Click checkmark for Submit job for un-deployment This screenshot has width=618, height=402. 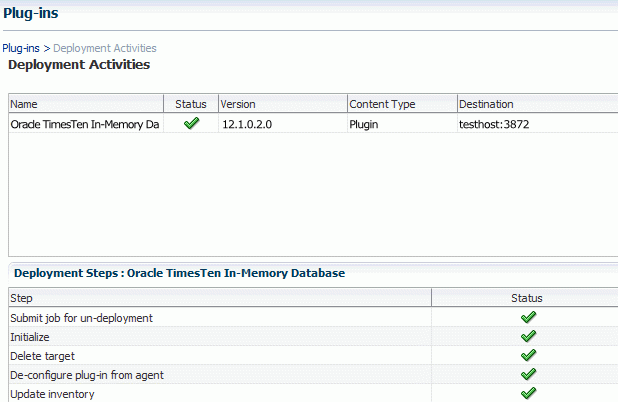[528, 317]
